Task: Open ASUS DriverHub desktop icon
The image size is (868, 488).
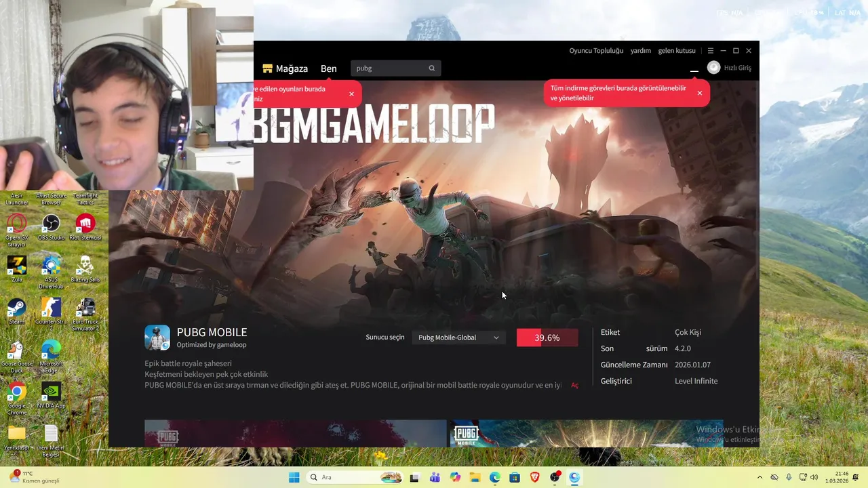Action: pos(51,272)
